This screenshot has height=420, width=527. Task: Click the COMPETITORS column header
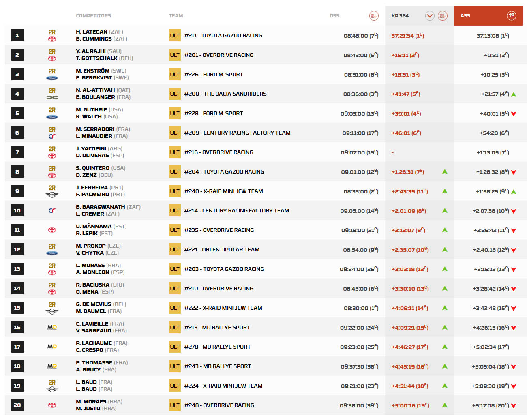tap(93, 16)
